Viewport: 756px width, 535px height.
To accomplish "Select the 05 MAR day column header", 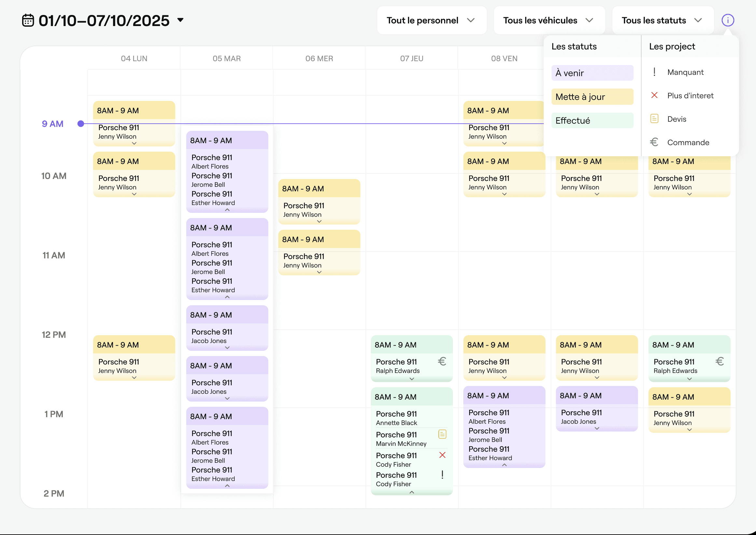I will pyautogui.click(x=226, y=58).
